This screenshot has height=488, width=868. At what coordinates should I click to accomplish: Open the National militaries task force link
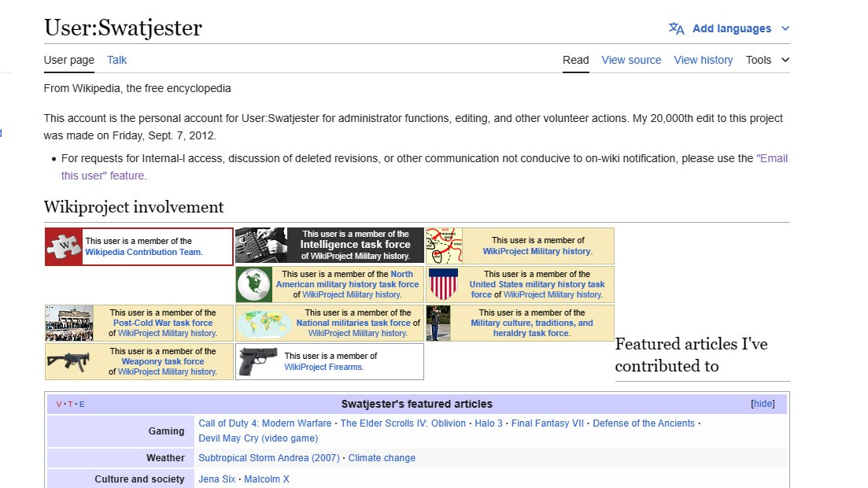[x=353, y=323]
